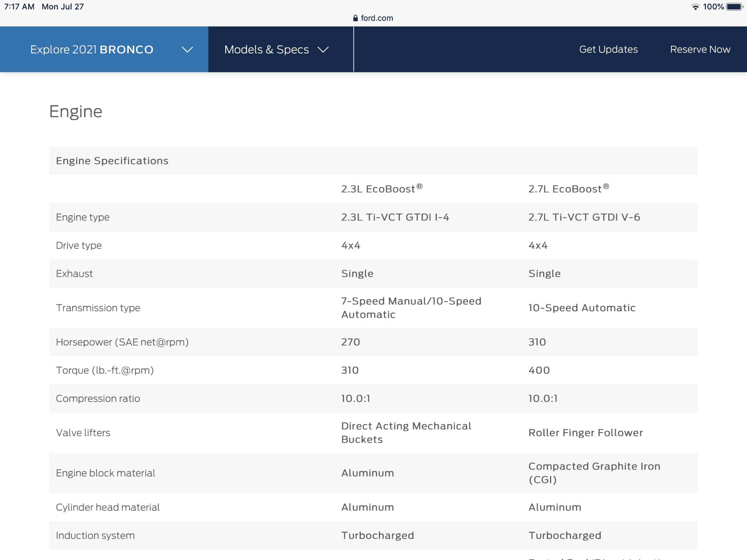
Task: Open the Explore 2021 BRONCO menu
Action: point(104,50)
